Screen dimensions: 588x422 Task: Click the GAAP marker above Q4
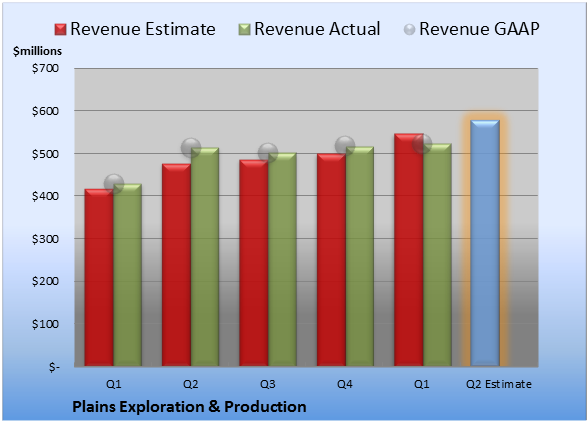click(x=345, y=146)
